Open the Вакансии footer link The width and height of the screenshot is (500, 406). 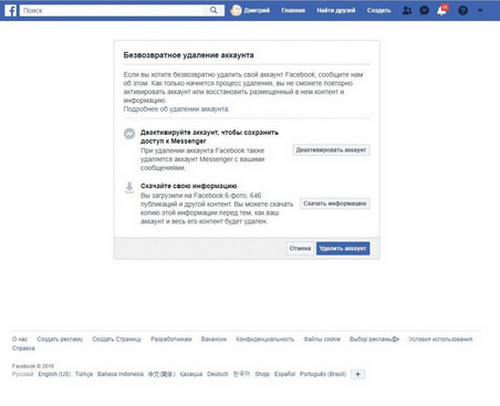[214, 339]
